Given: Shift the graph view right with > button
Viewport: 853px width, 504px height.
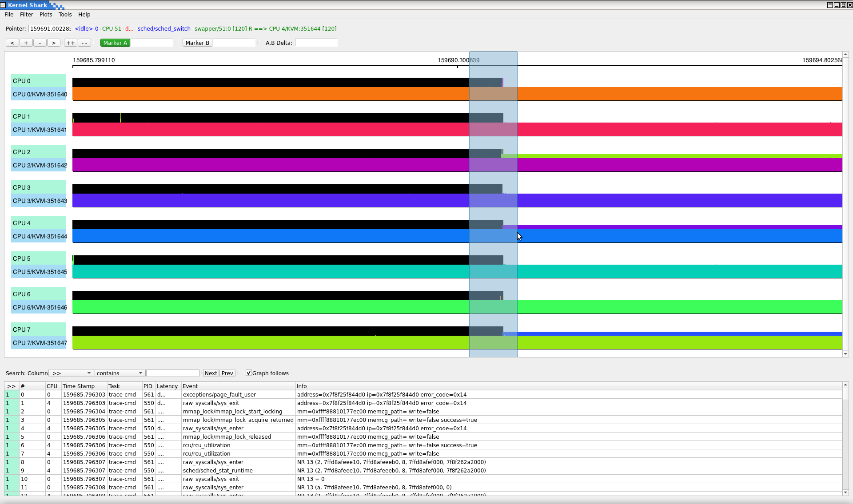Looking at the screenshot, I should (x=53, y=43).
